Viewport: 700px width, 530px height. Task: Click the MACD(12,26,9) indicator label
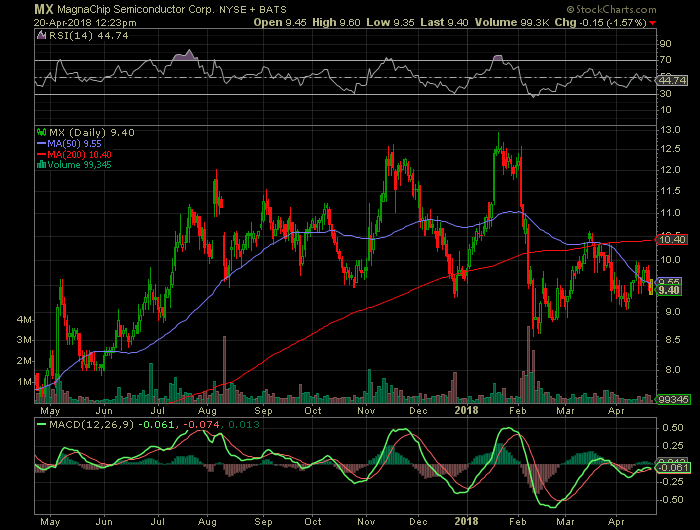tap(91, 425)
